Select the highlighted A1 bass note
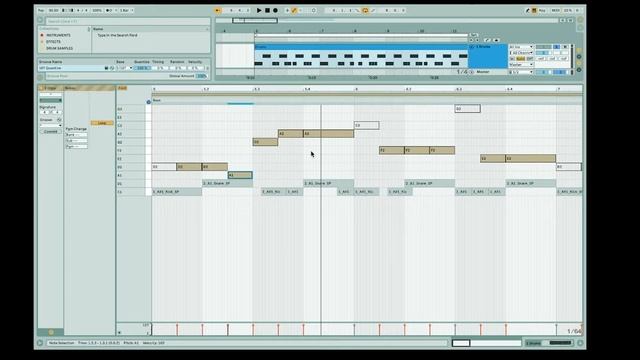This screenshot has height=360, width=640. 240,175
